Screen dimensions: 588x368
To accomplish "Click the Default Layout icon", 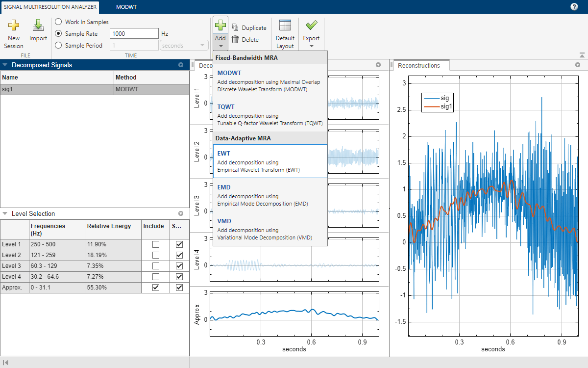I will point(285,26).
